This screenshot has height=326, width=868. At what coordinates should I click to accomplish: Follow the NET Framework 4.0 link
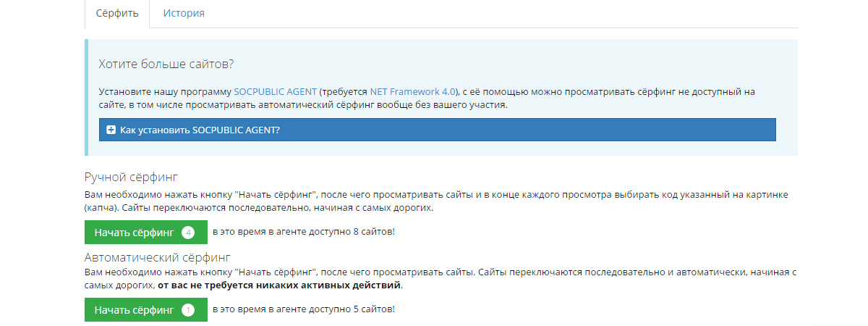tap(414, 92)
